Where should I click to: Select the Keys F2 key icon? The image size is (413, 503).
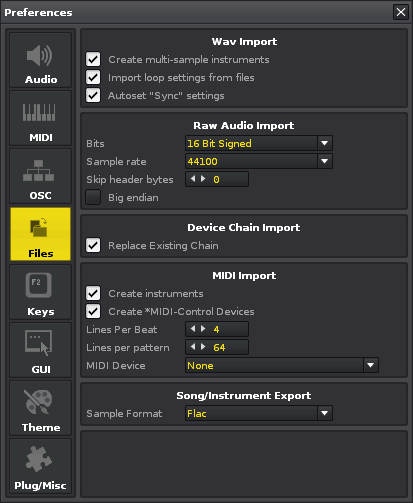[39, 285]
